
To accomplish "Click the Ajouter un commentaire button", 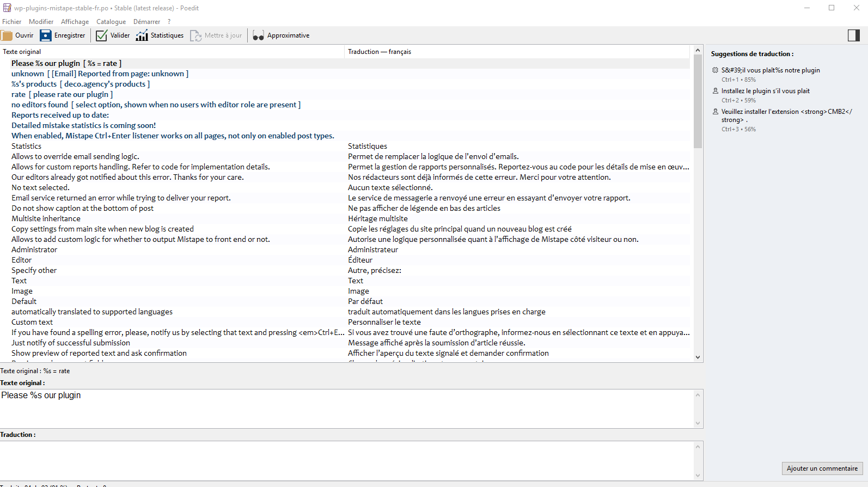I will (822, 468).
